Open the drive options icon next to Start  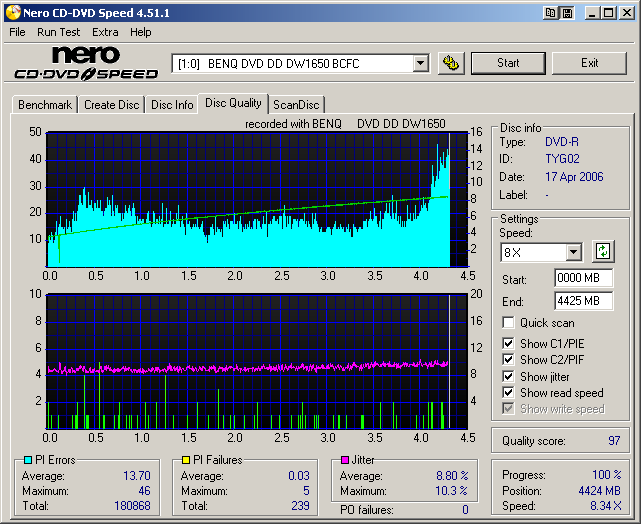451,63
